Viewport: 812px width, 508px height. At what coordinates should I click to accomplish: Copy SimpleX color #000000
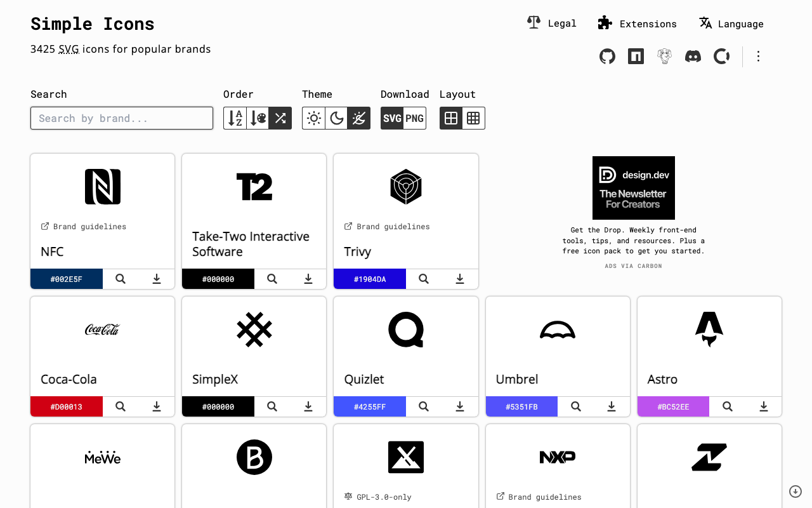tap(218, 406)
